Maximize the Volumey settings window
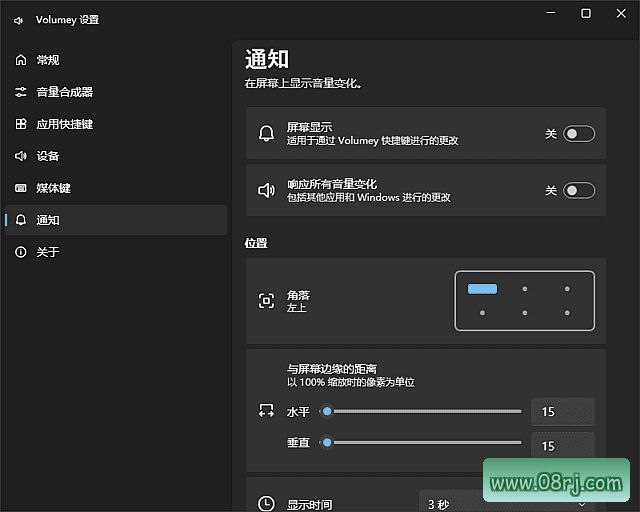Screen dimensions: 640x512 [x=586, y=13]
